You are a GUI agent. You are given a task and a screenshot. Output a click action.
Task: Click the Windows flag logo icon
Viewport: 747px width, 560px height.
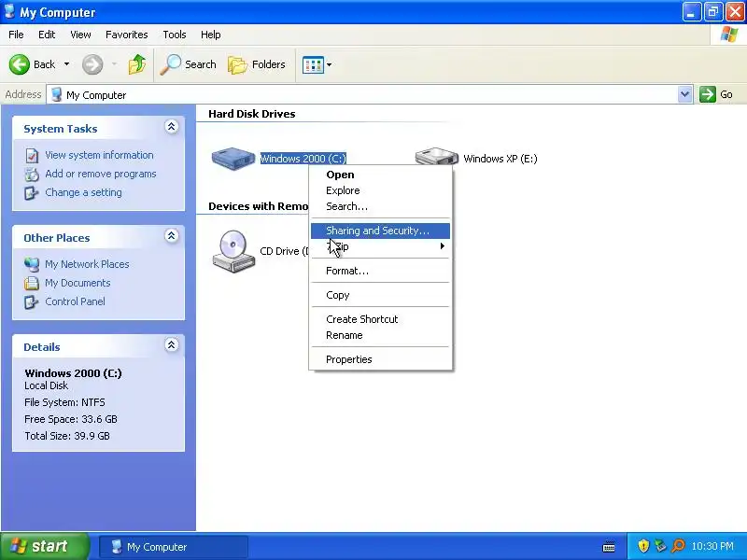[728, 35]
